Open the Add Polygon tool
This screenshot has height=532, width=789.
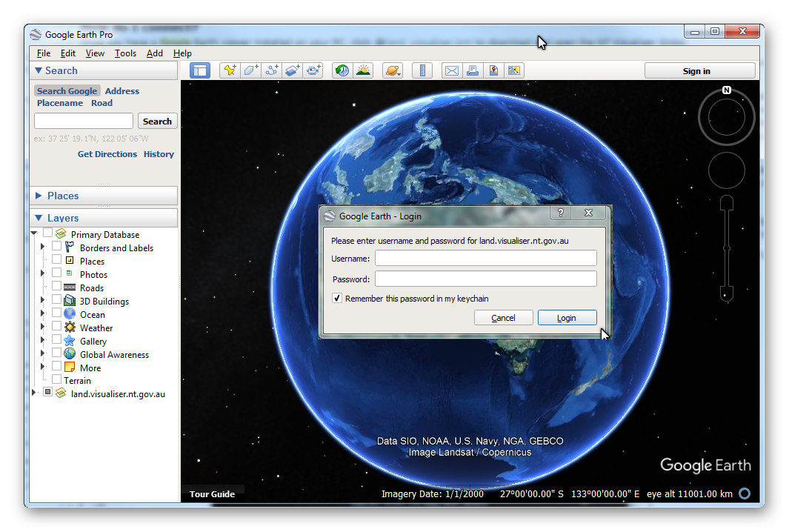(250, 70)
